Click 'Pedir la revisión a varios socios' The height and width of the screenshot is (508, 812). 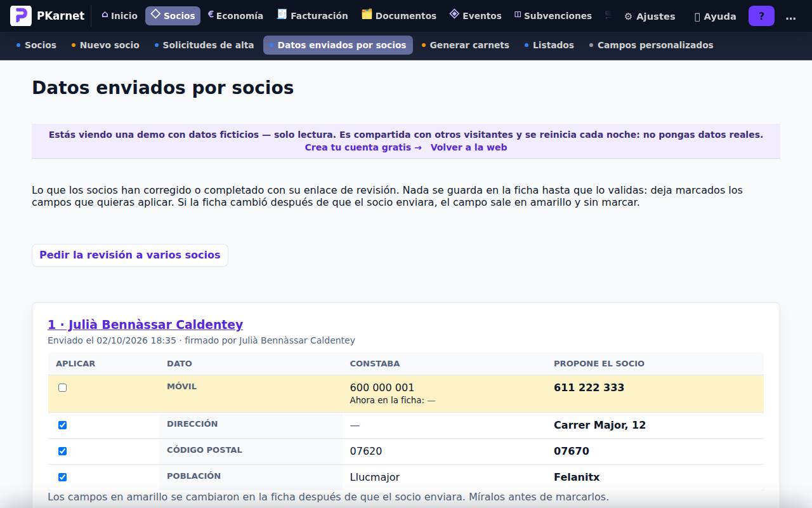[130, 255]
